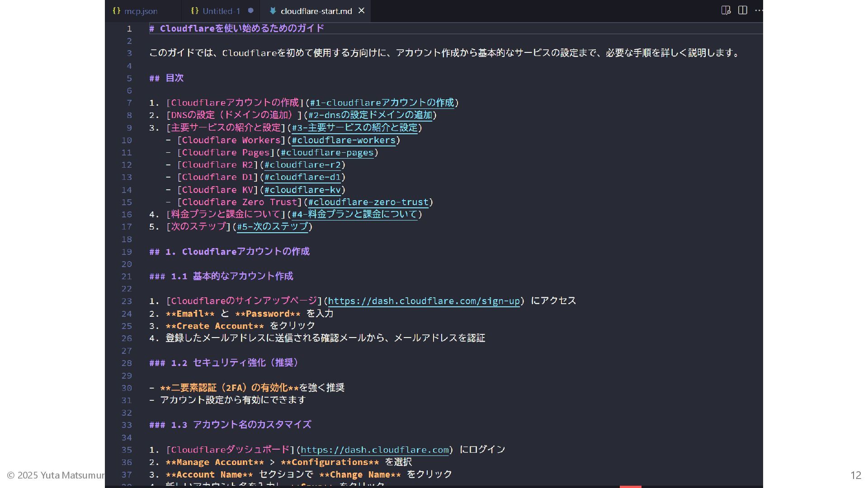Click heading ### 1.2 セキュリティ強化（推奨）
868x488 pixels.
point(224,363)
